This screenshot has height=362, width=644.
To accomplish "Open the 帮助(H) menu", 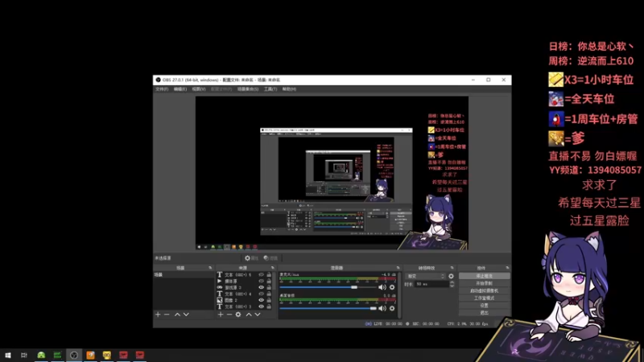I will (x=289, y=89).
